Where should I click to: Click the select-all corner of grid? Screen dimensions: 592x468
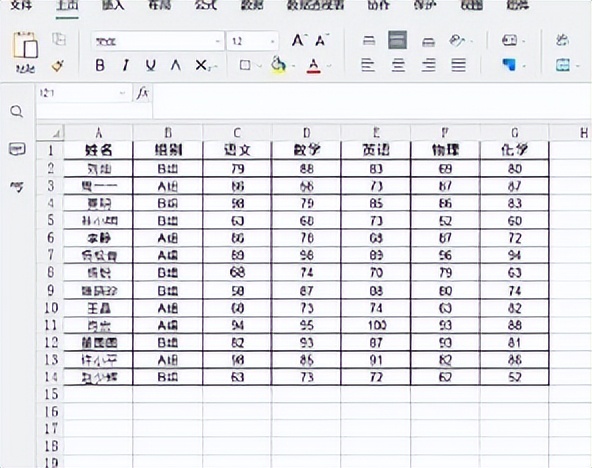(x=50, y=132)
